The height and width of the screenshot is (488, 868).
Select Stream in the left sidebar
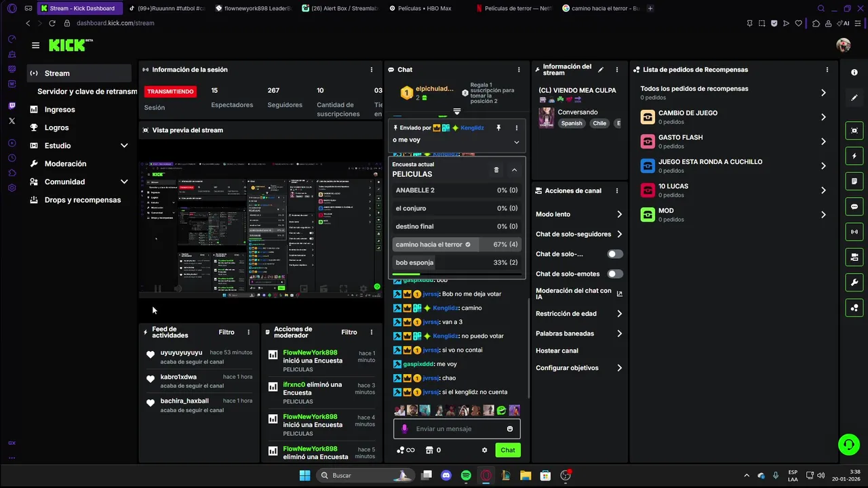tap(79, 73)
